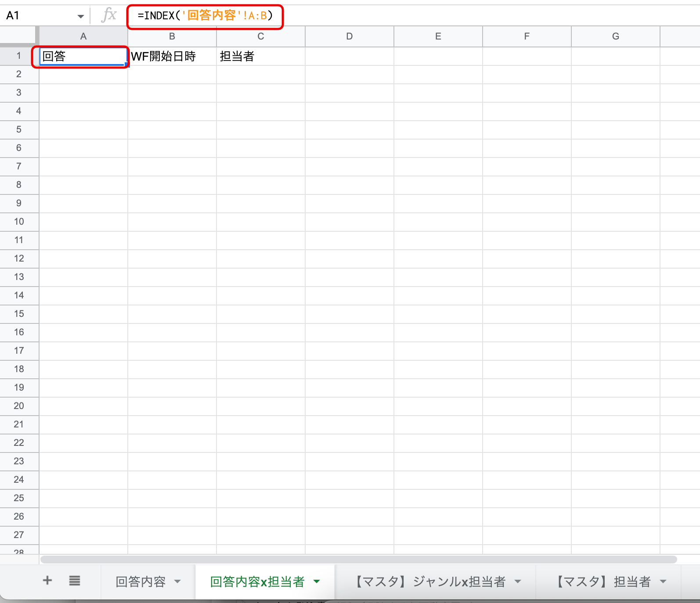Open the name box dropdown arrow
Image resolution: width=700 pixels, height=603 pixels.
tap(81, 16)
